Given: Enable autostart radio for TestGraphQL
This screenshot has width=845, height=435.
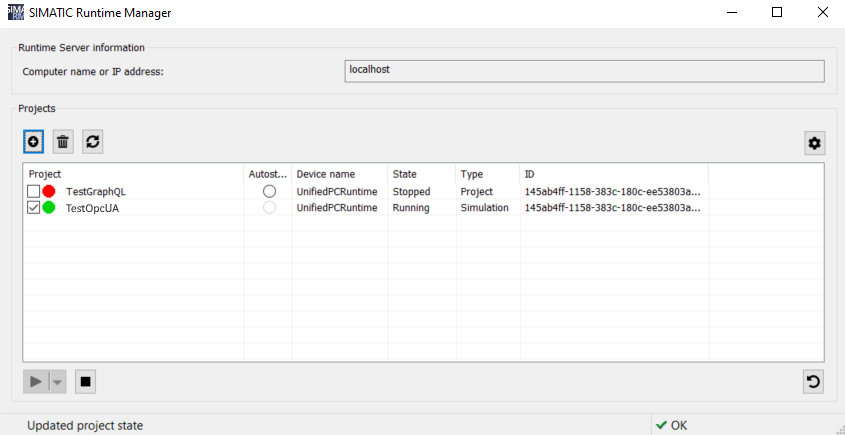Looking at the screenshot, I should point(269,191).
